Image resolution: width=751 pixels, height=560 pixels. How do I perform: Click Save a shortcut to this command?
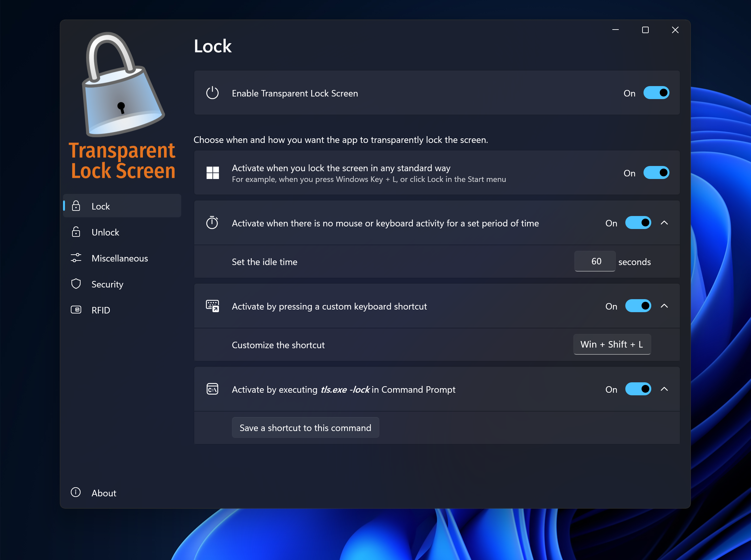tap(305, 427)
